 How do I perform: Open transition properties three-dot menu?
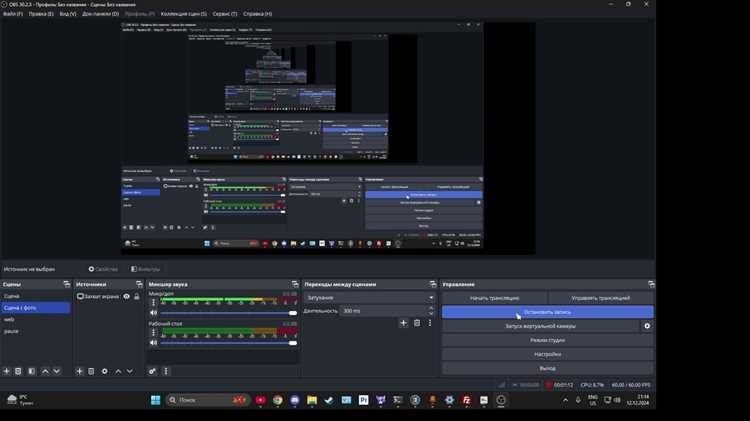[430, 323]
